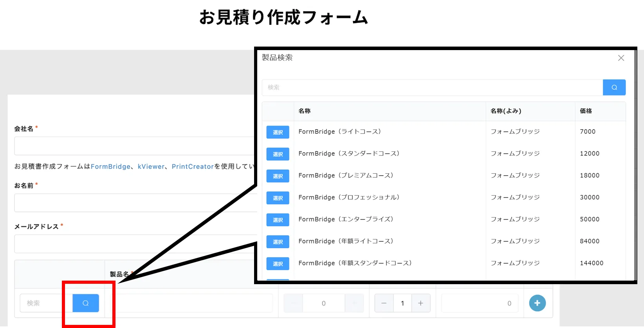Open the FormBridge link in the description
The height and width of the screenshot is (328, 644).
point(110,166)
